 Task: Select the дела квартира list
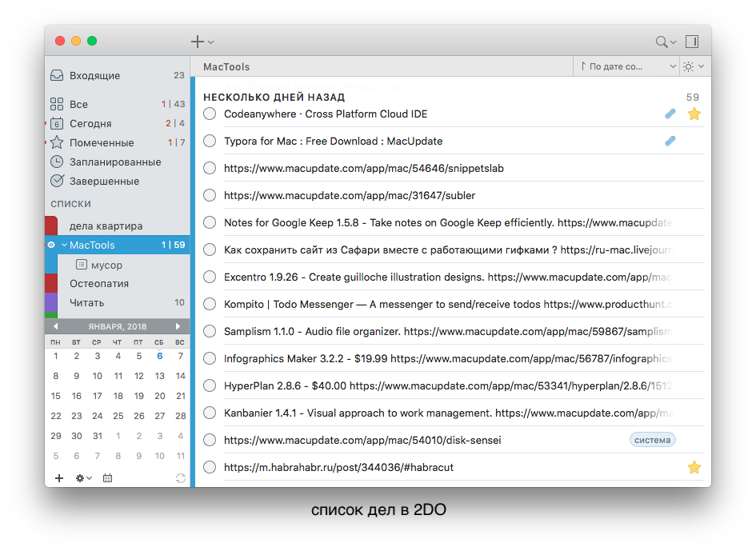[x=117, y=226]
